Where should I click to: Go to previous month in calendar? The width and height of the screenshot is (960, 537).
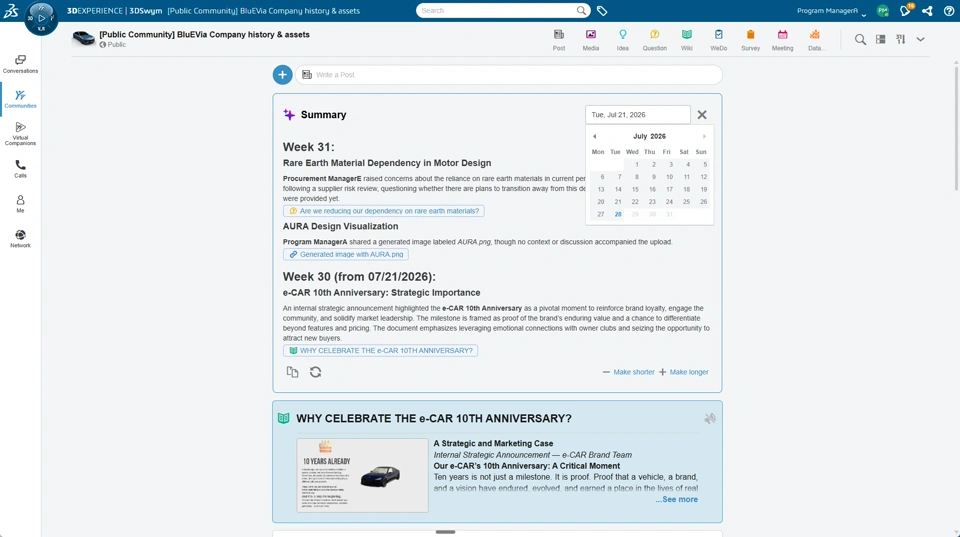point(594,137)
